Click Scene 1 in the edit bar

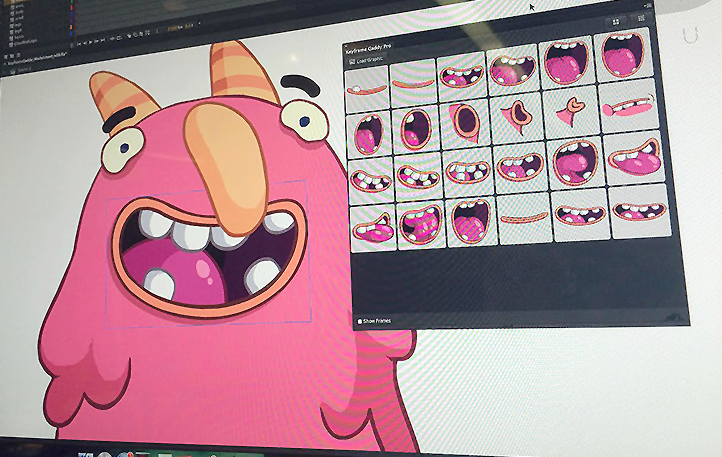point(24,69)
